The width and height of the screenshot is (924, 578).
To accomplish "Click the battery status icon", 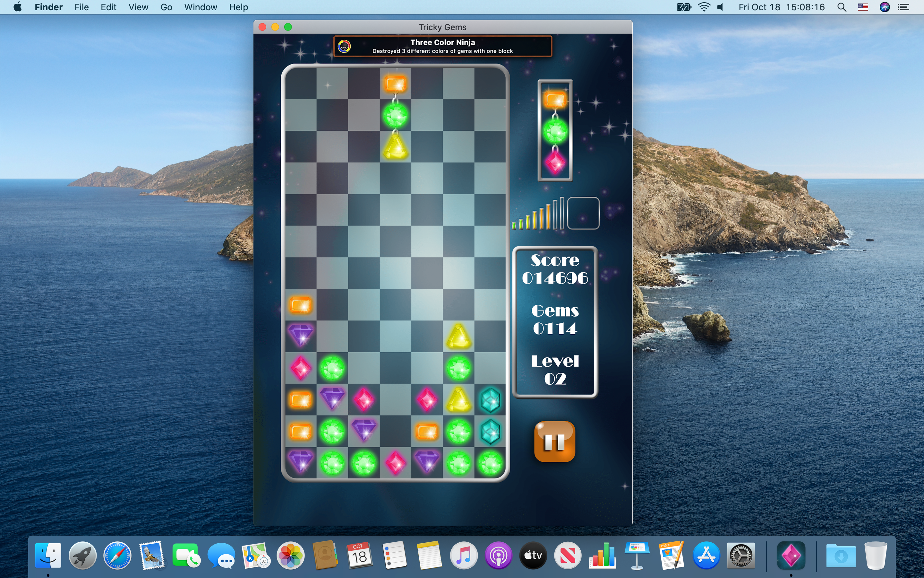I will (x=684, y=7).
